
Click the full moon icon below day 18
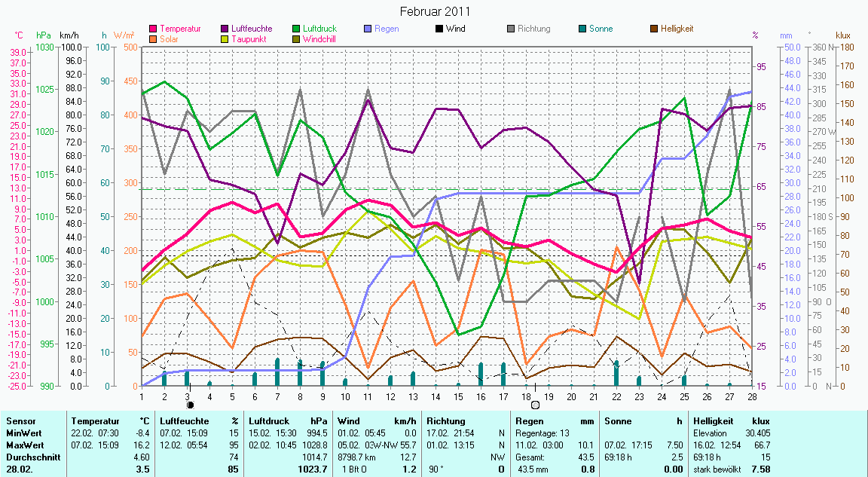(x=535, y=405)
